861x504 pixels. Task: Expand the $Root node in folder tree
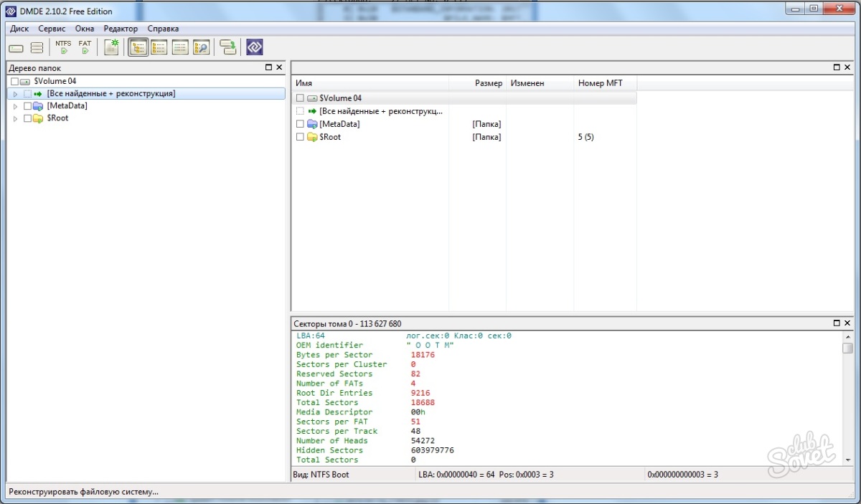click(x=15, y=118)
